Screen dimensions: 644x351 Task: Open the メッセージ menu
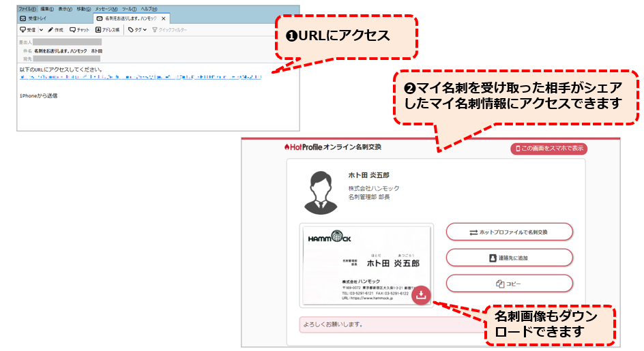pyautogui.click(x=106, y=9)
